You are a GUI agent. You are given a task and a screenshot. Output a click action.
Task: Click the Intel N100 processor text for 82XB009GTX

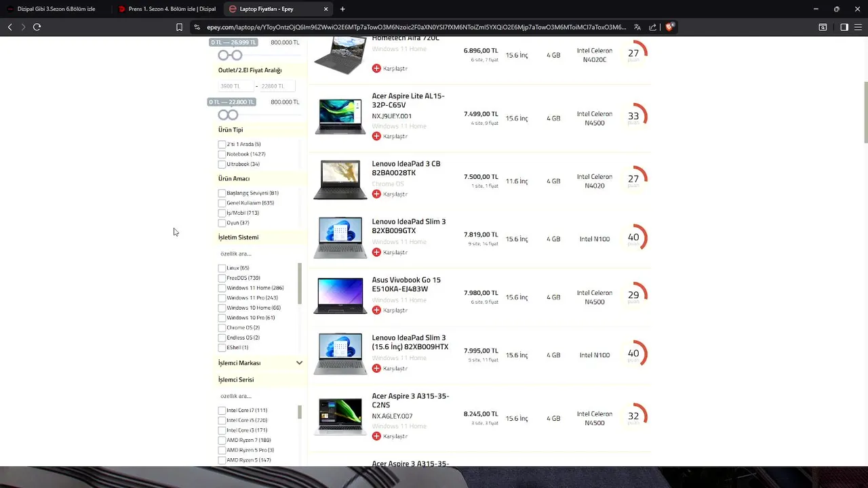(x=595, y=239)
